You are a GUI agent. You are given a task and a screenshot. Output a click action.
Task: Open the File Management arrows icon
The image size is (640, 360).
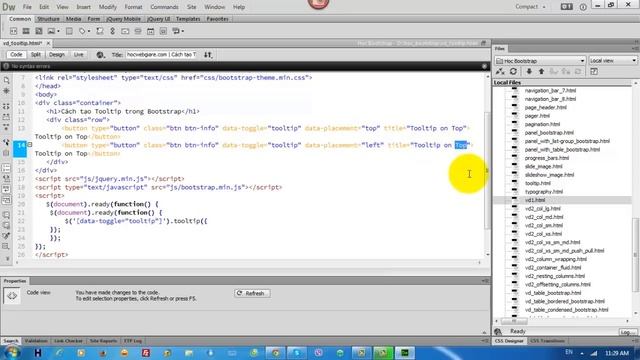click(208, 55)
